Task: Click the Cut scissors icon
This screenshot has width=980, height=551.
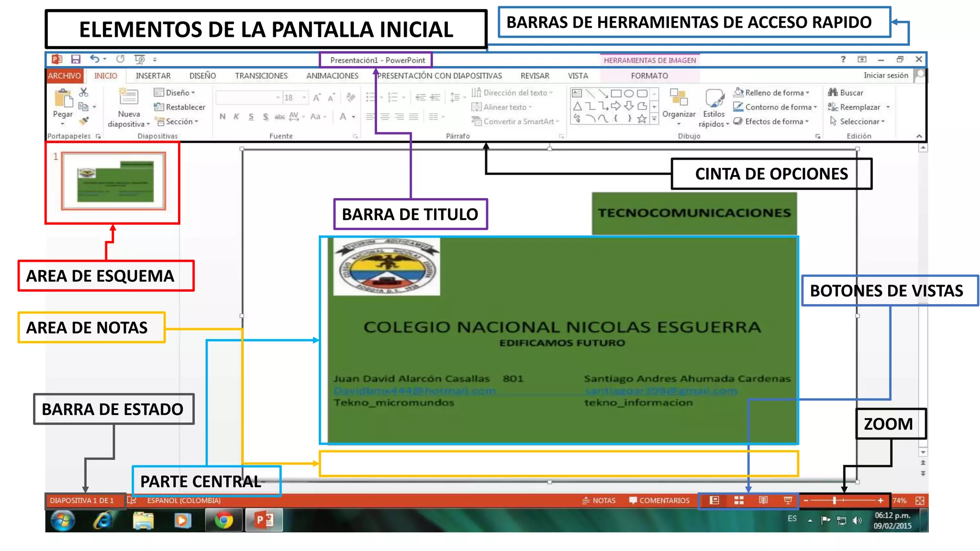Action: coord(84,92)
